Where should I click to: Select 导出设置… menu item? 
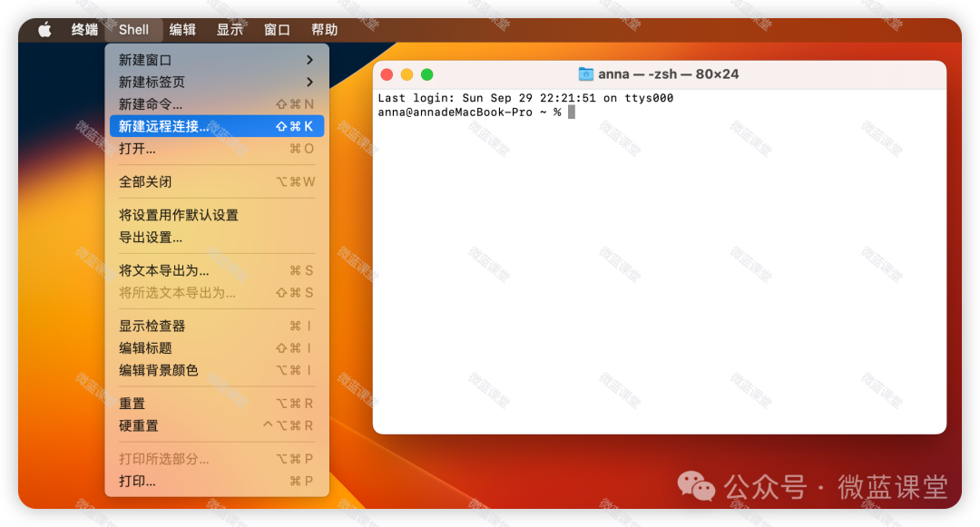click(x=217, y=238)
